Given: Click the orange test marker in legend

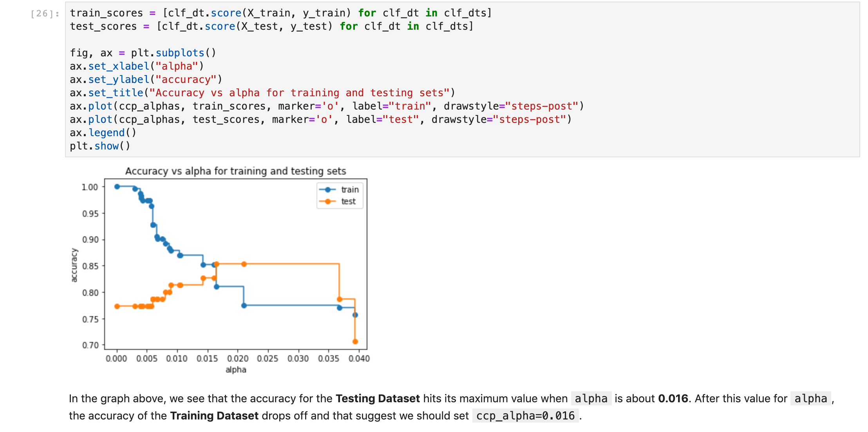Looking at the screenshot, I should pos(328,202).
